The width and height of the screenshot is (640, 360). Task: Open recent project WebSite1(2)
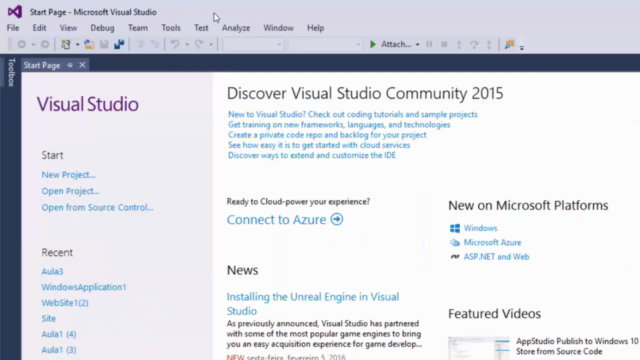(x=65, y=303)
